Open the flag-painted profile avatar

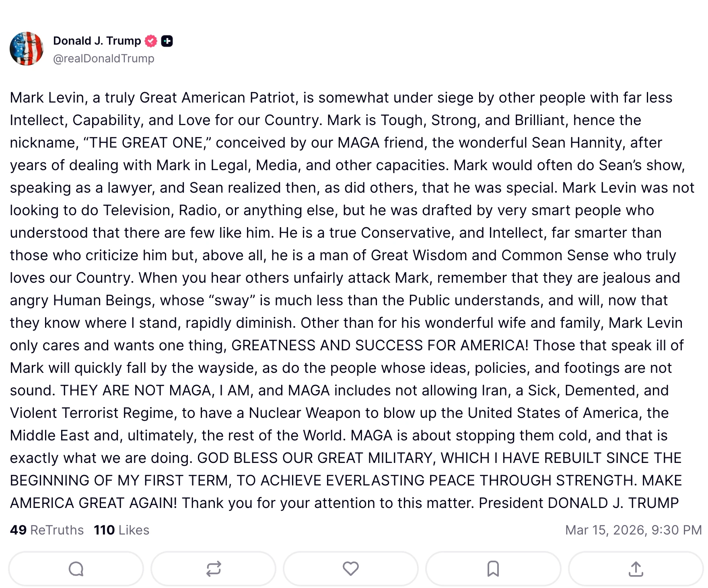coord(27,49)
